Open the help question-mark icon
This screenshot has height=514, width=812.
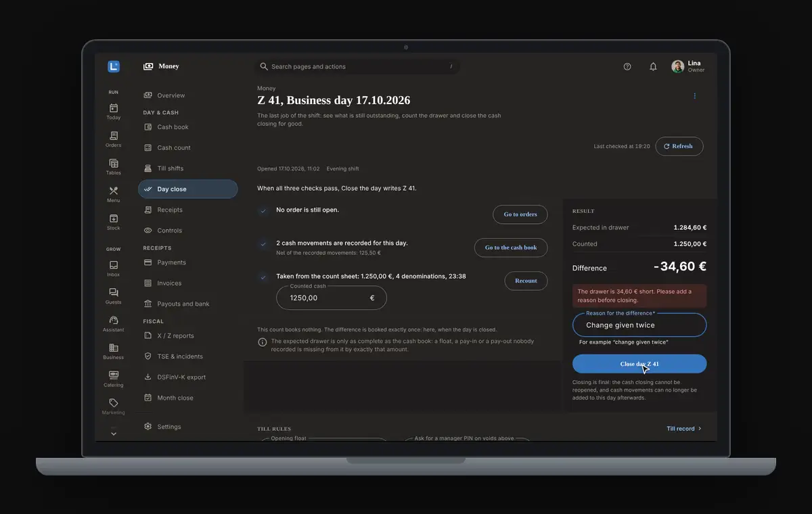point(627,66)
